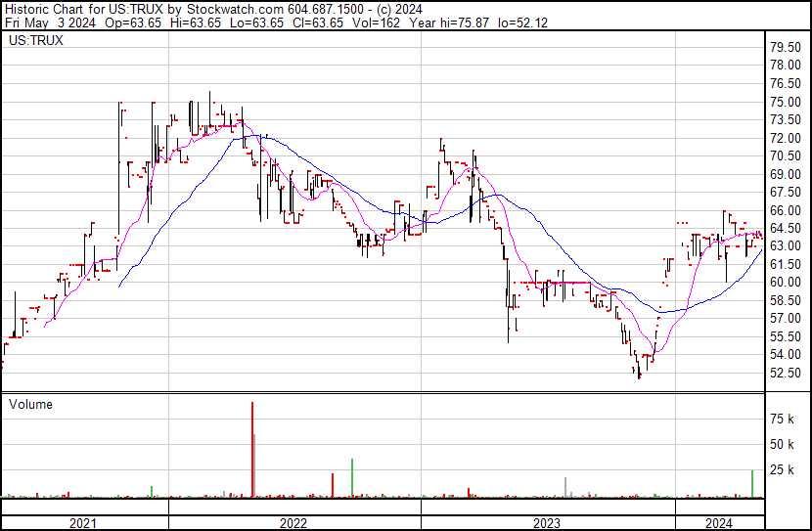The width and height of the screenshot is (812, 531).
Task: Select the 69.00 price axis label
Action: [x=786, y=174]
